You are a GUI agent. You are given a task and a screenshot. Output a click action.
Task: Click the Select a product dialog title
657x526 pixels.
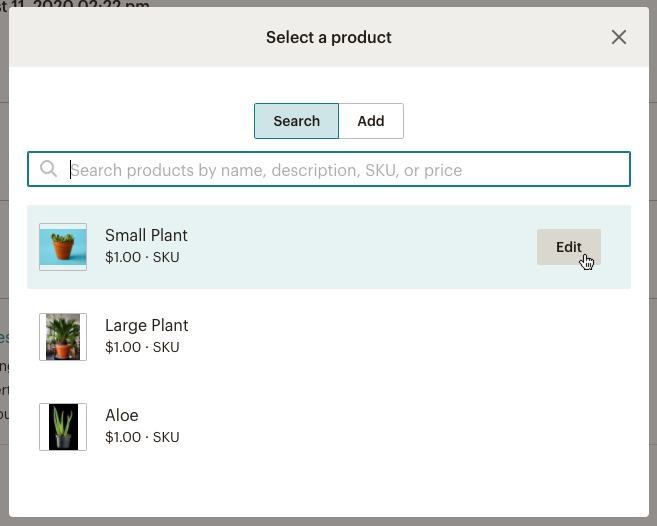328,37
